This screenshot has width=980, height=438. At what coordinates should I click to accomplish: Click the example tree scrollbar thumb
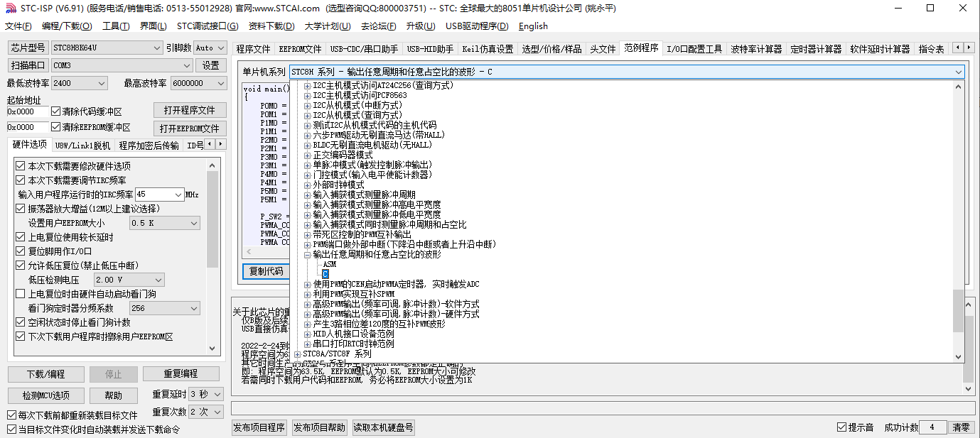(958, 310)
